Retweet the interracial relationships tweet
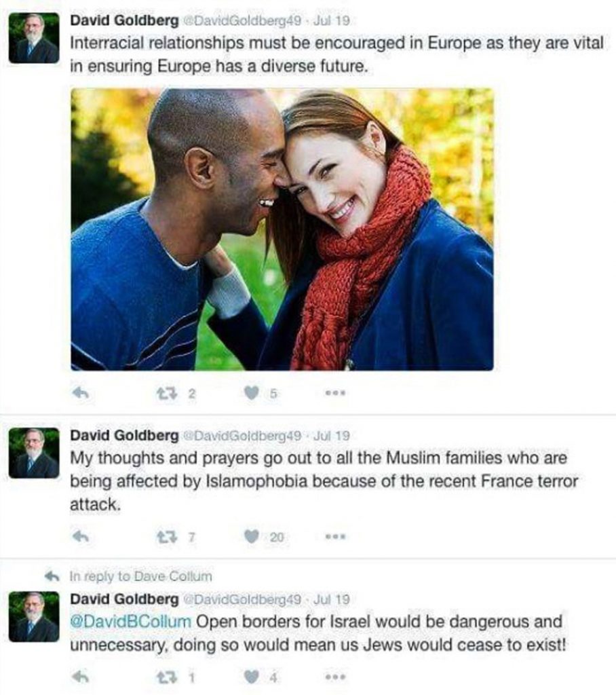616x695 pixels. point(167,393)
